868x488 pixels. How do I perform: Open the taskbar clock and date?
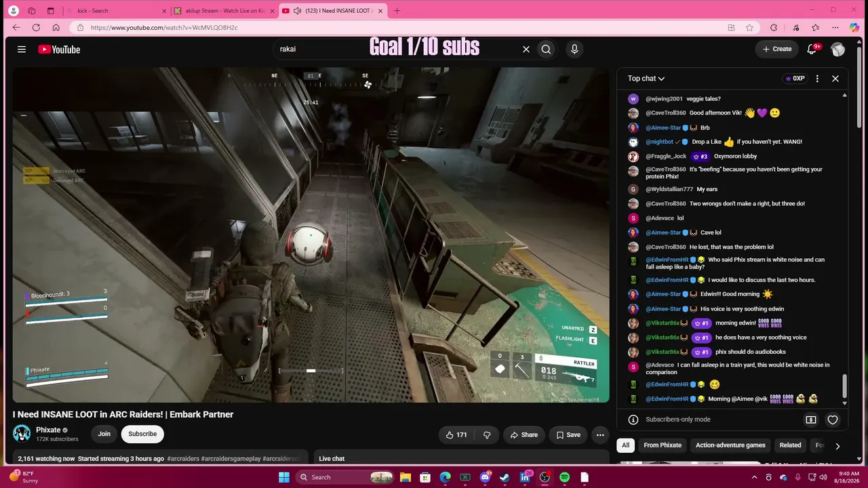coord(848,477)
